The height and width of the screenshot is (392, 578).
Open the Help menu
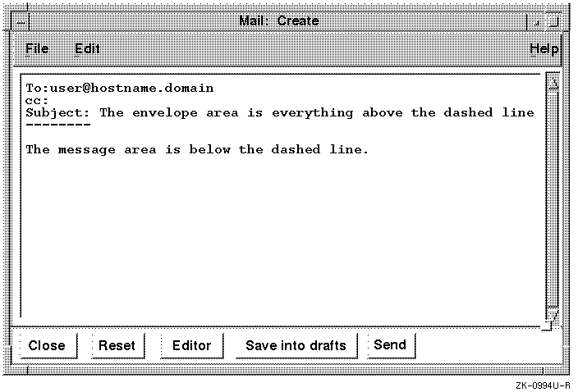(x=544, y=48)
